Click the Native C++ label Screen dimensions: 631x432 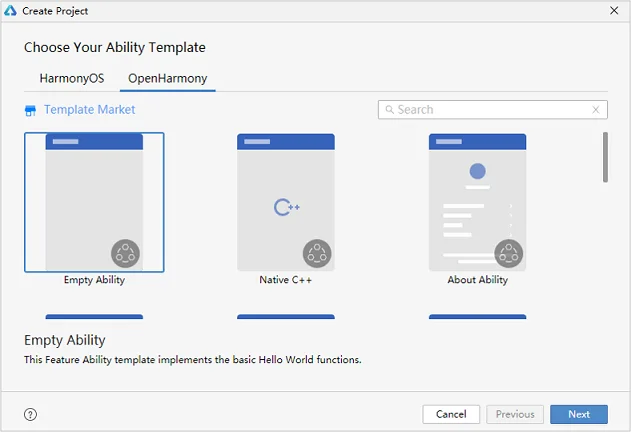pos(286,280)
